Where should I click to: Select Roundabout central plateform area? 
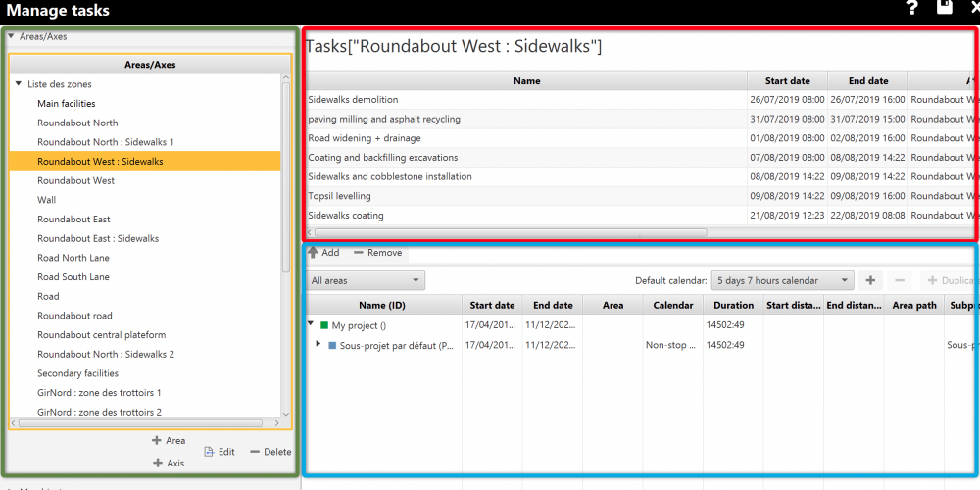click(101, 335)
